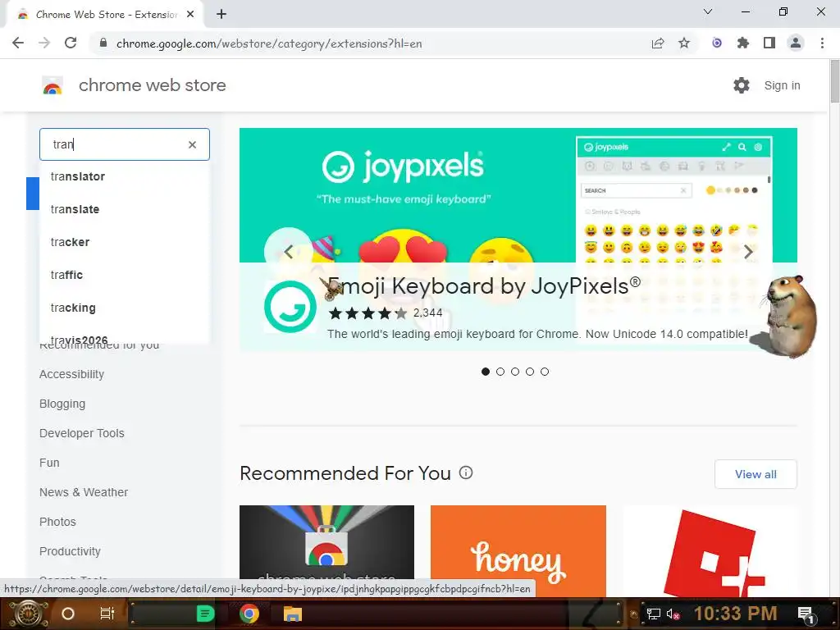Open Productivity category
The width and height of the screenshot is (840, 630).
[70, 551]
